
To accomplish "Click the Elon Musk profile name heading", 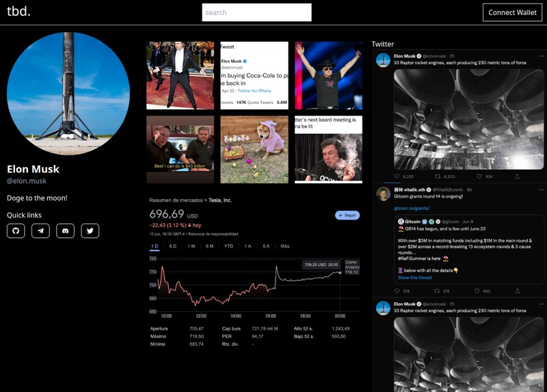I will click(33, 169).
